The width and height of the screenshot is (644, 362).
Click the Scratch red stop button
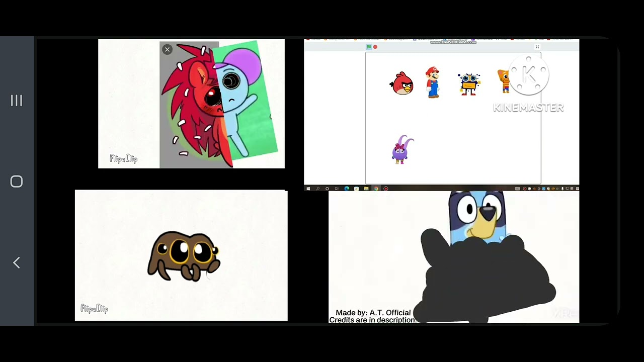coord(375,47)
